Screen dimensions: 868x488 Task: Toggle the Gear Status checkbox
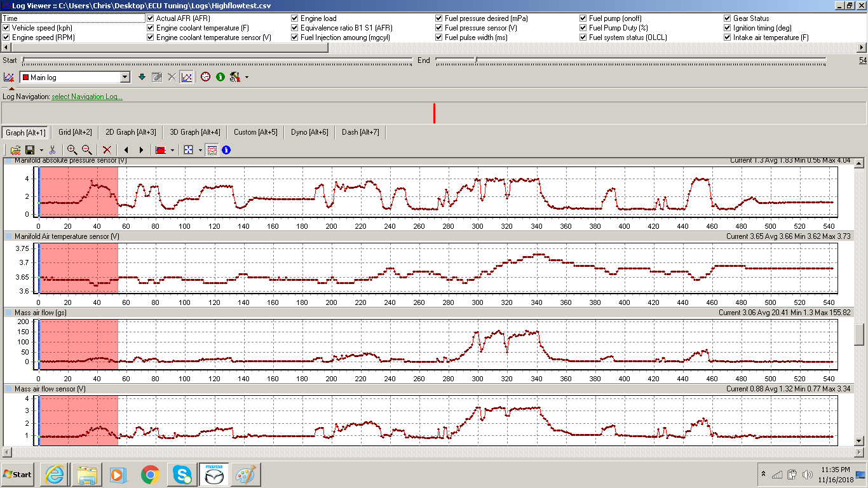click(728, 18)
